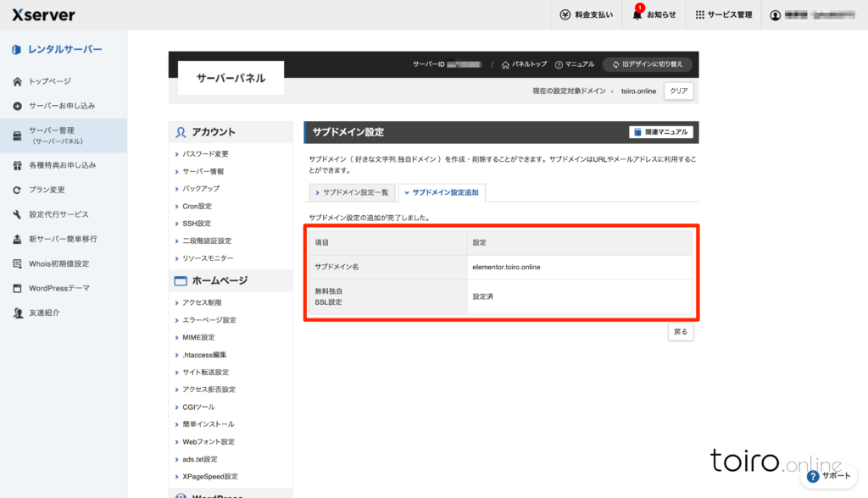868x498 pixels.
Task: Click the user account avatar icon
Action: pos(775,15)
